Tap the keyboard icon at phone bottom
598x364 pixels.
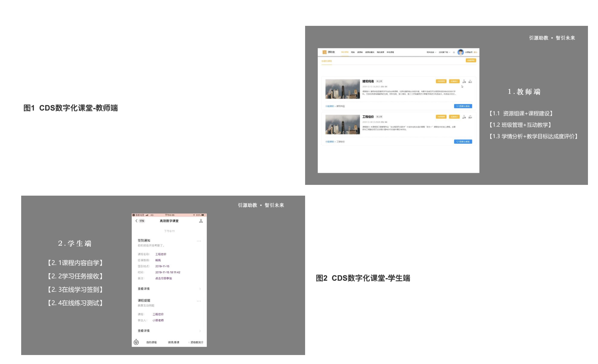click(136, 342)
